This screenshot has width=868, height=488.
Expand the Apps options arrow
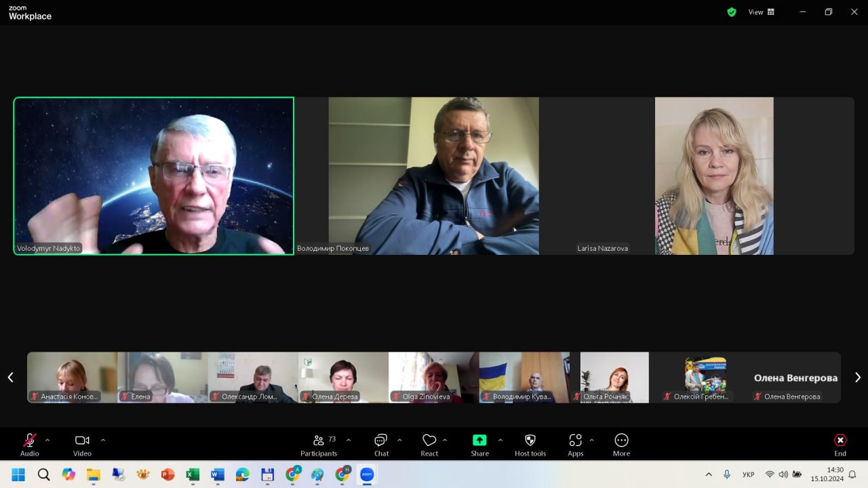click(x=591, y=440)
